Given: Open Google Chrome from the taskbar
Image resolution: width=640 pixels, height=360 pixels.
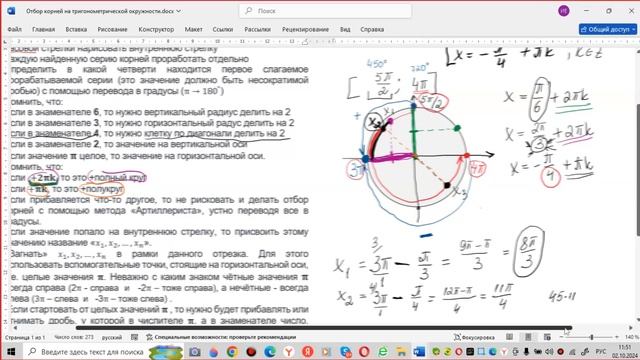Looking at the screenshot, I should click(232, 351).
